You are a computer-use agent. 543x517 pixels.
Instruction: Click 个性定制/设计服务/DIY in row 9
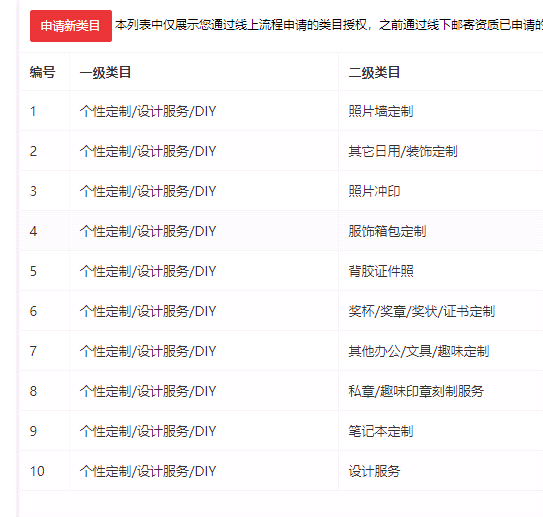pos(148,431)
